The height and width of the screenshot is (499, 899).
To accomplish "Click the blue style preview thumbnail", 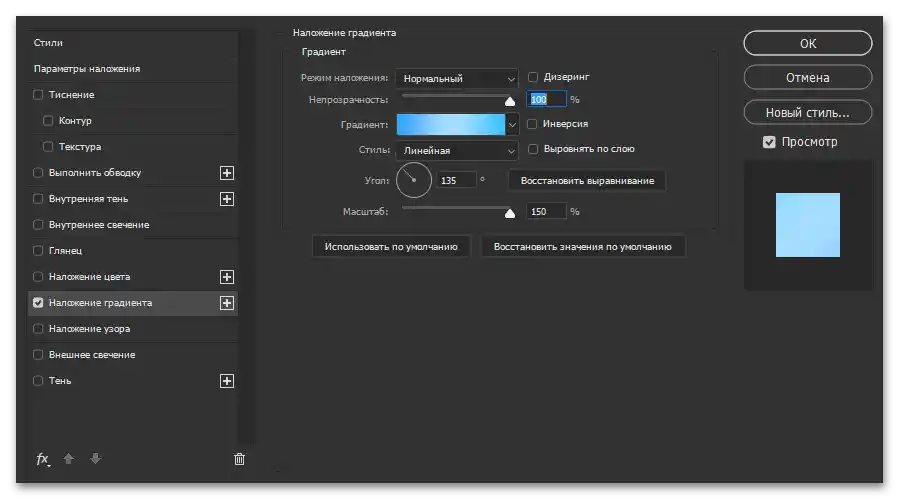I will pyautogui.click(x=808, y=225).
